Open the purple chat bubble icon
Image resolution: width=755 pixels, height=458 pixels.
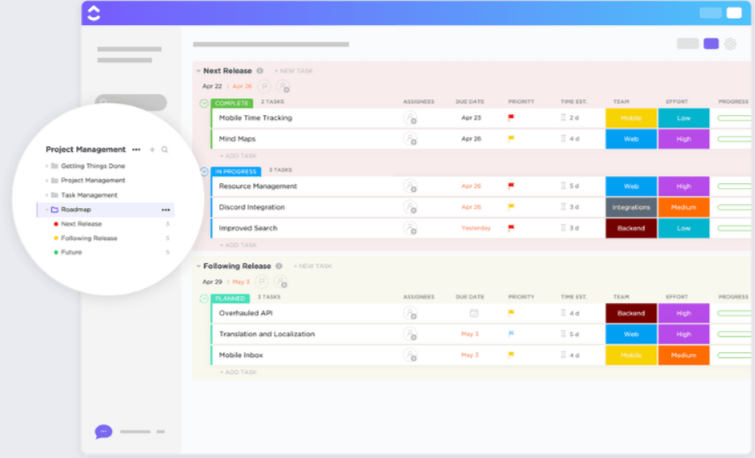click(x=103, y=432)
